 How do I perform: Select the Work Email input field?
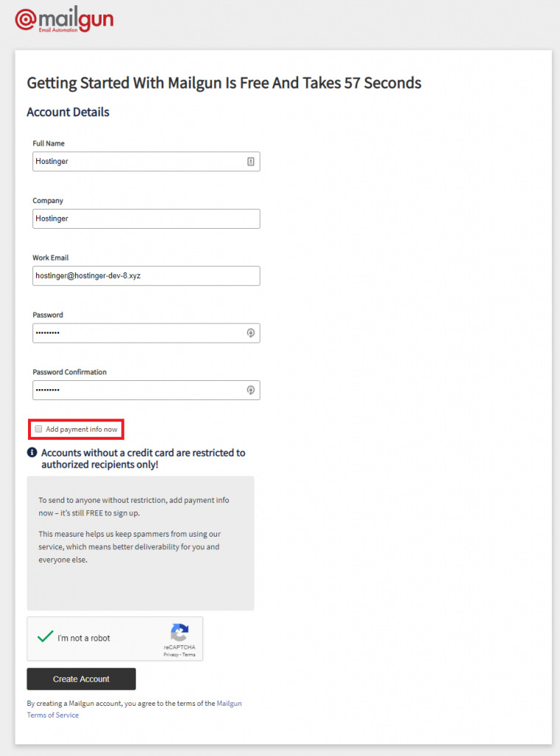tap(146, 275)
